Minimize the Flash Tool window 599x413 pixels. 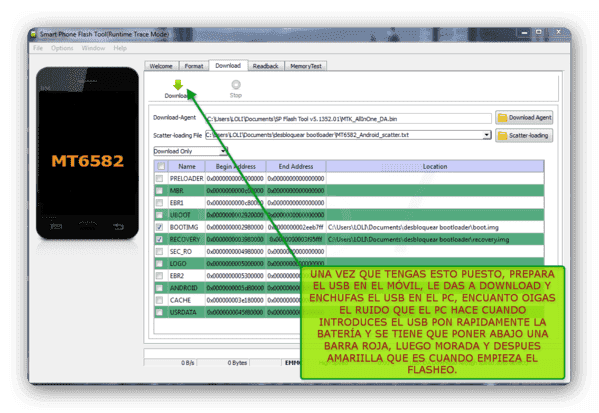(x=525, y=33)
